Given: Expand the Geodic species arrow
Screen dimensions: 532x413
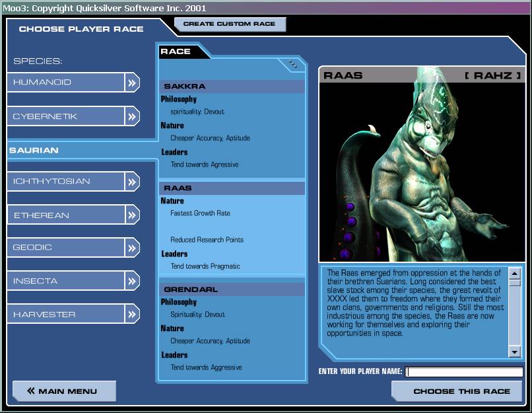Looking at the screenshot, I should 132,248.
